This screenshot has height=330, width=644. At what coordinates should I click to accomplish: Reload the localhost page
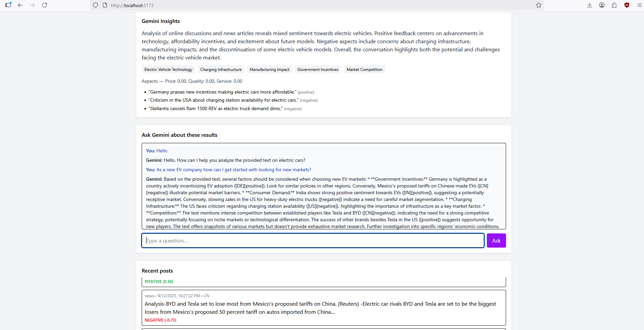45,5
